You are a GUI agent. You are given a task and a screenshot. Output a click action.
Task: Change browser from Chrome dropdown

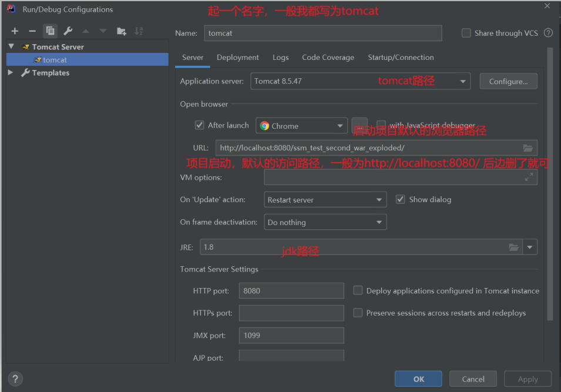pyautogui.click(x=341, y=125)
